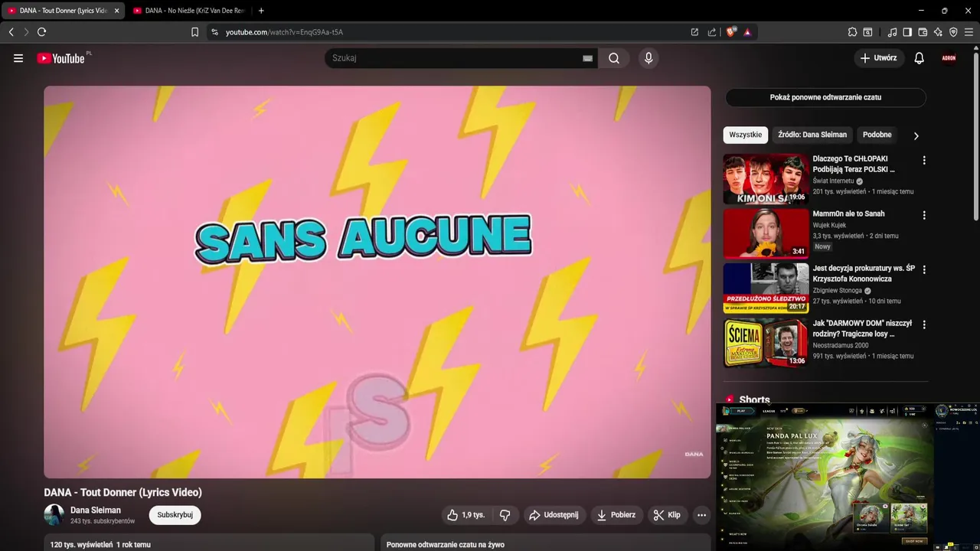Toggle the browser sidebar panel
This screenshot has width=980, height=551.
tap(907, 32)
